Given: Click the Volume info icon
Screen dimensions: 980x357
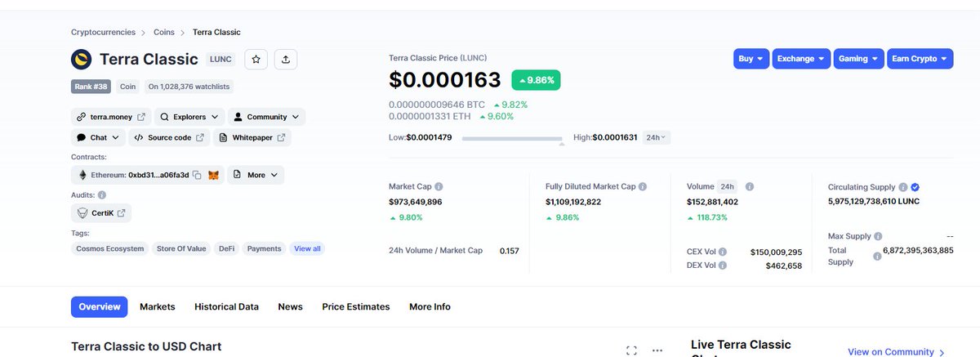Looking at the screenshot, I should 750,186.
